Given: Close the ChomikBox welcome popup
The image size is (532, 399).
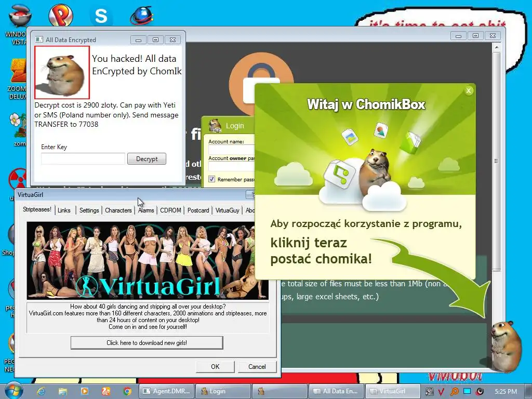Looking at the screenshot, I should coord(469,90).
